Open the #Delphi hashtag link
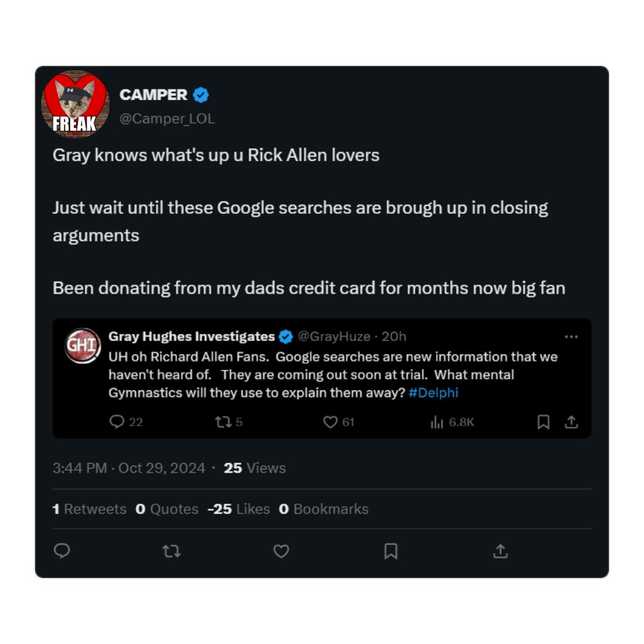Image resolution: width=644 pixels, height=644 pixels. click(x=435, y=393)
